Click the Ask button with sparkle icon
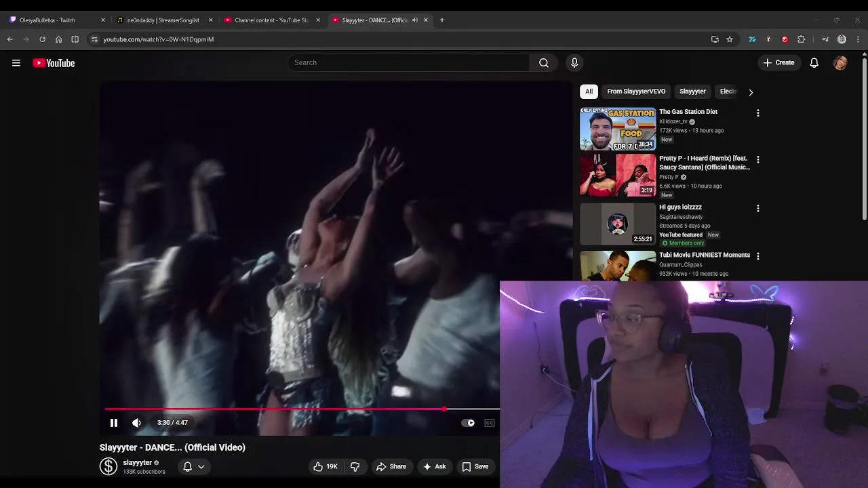This screenshot has width=868, height=488. pos(434,466)
